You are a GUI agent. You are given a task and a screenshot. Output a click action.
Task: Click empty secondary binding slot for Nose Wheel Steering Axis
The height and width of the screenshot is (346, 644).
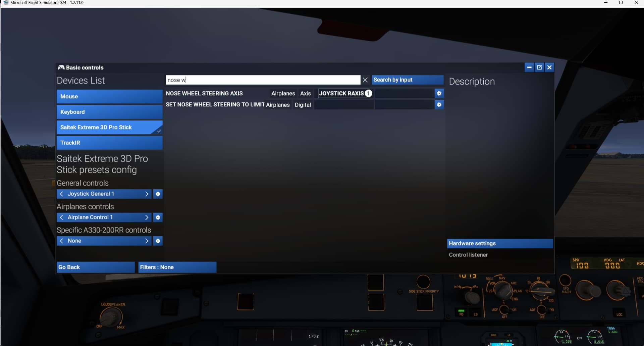404,93
